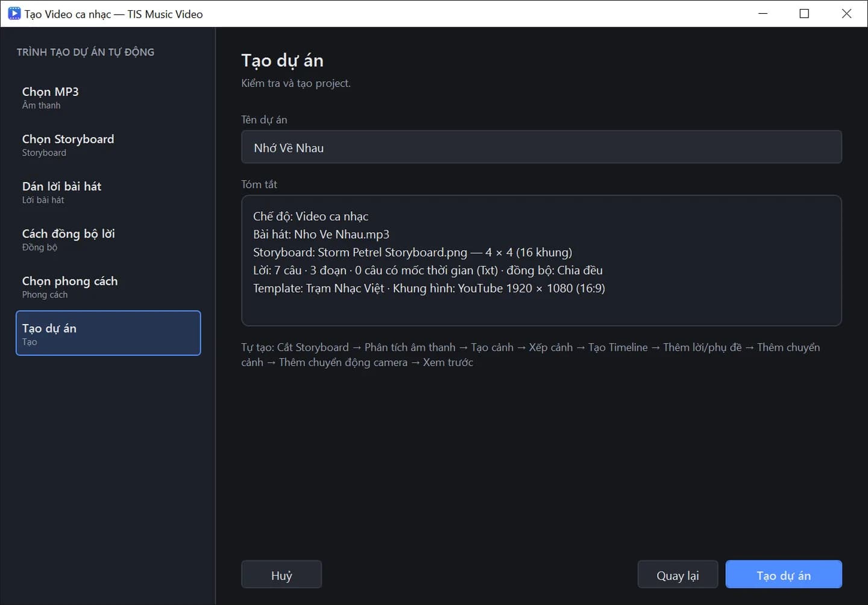Screen dimensions: 868x605
Task: Click the 'Template: Trạm Nhạc Việt' line
Action: tap(429, 288)
